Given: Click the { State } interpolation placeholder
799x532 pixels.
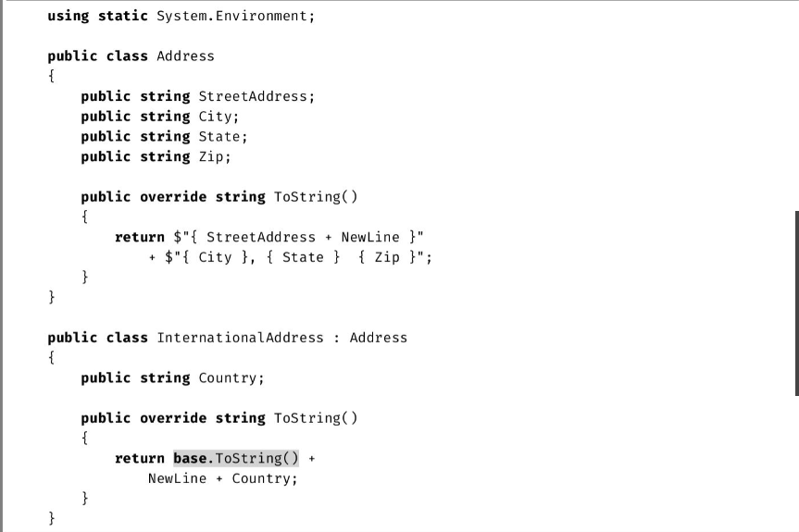Looking at the screenshot, I should (x=303, y=257).
